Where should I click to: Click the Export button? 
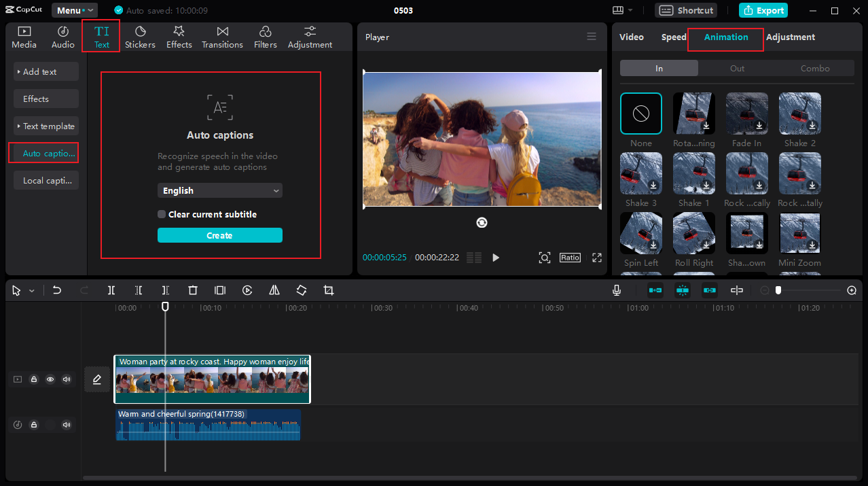pyautogui.click(x=763, y=10)
